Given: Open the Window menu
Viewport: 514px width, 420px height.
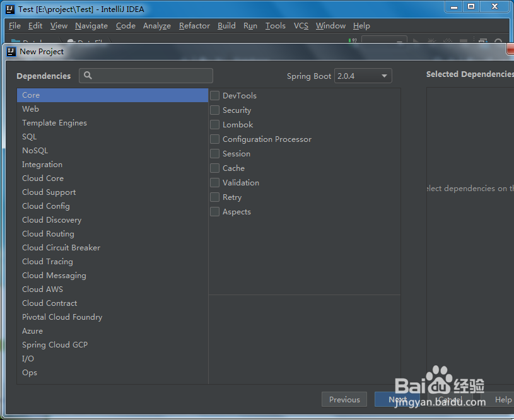Looking at the screenshot, I should tap(330, 26).
